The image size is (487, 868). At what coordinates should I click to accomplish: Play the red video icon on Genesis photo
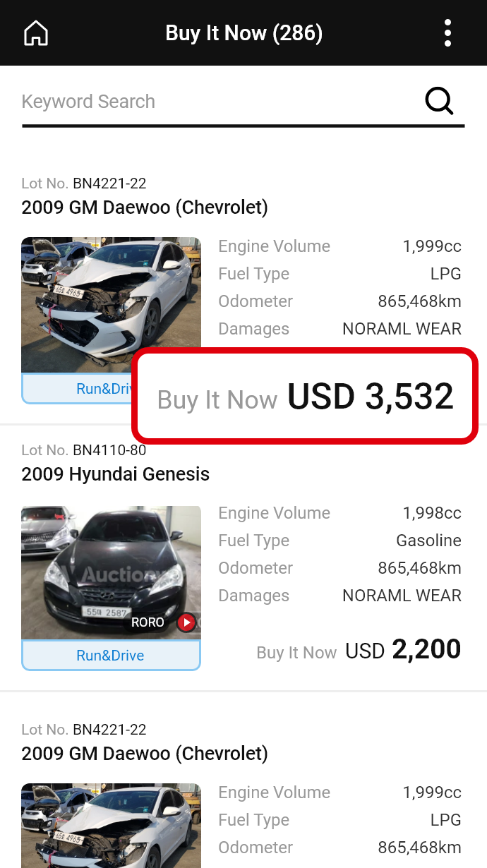(186, 622)
